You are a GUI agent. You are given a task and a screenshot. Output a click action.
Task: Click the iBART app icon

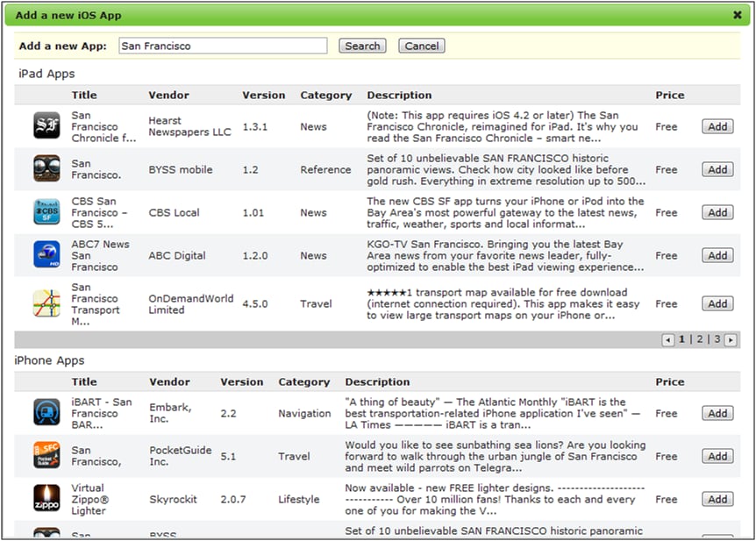tap(46, 412)
